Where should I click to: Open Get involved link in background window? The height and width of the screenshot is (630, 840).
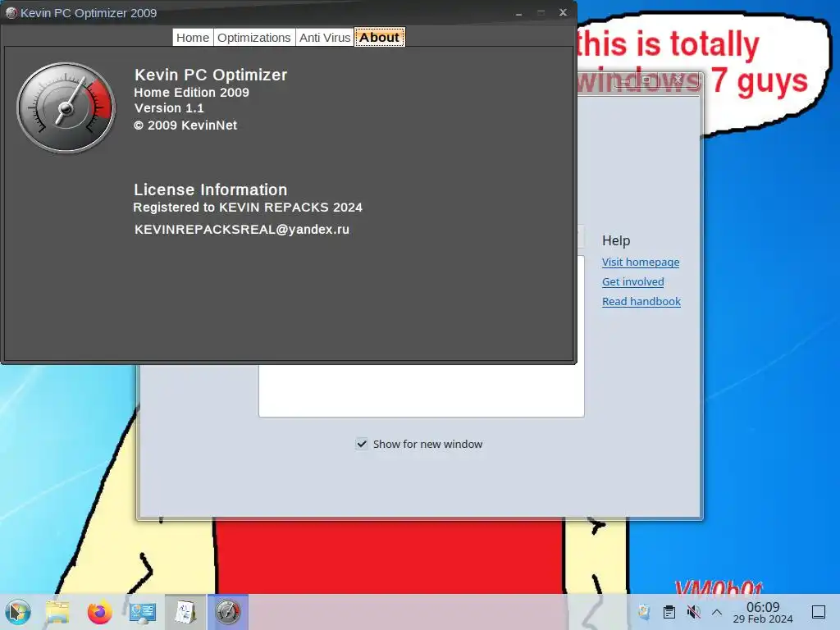point(632,282)
